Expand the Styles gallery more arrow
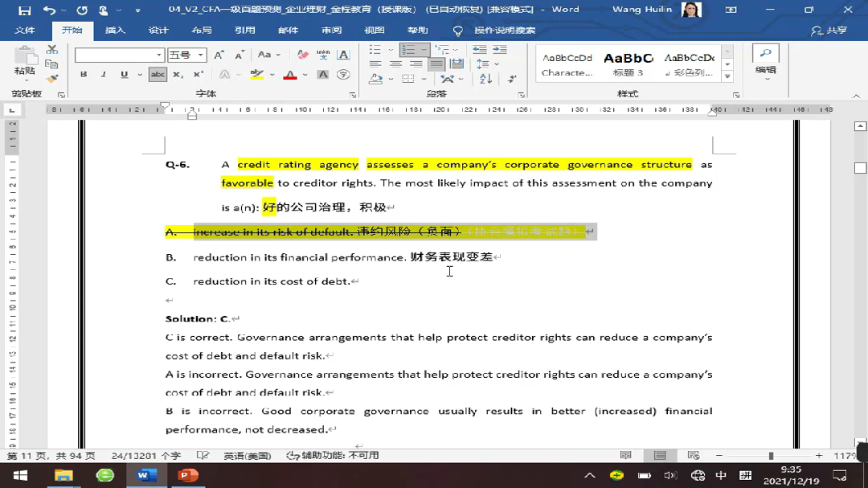This screenshot has width=868, height=488. [727, 77]
